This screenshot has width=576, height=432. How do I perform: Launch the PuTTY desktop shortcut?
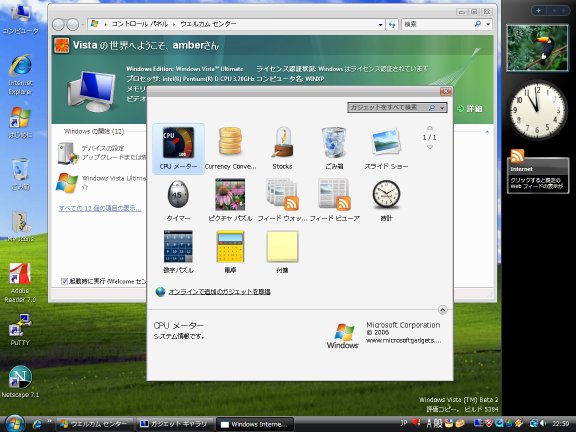20,330
